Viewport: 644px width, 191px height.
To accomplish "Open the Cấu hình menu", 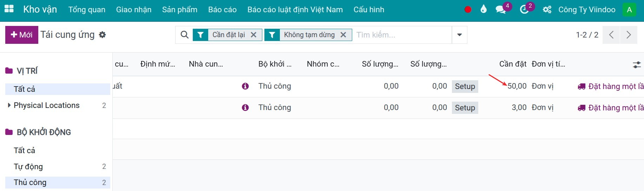I will [x=369, y=9].
